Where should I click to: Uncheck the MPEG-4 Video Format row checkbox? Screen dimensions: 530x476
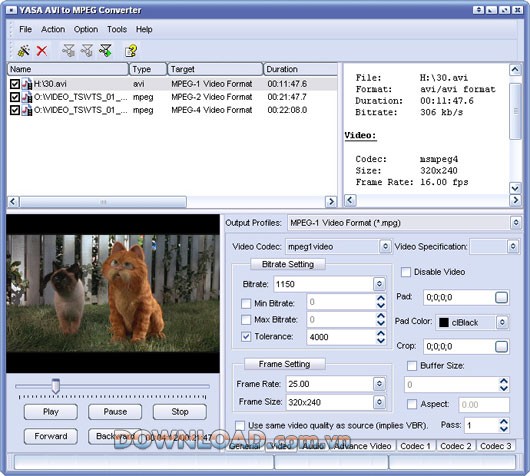pos(15,110)
